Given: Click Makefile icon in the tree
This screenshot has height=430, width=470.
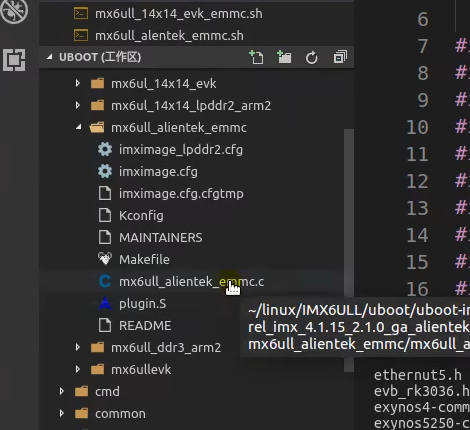Looking at the screenshot, I should pos(105,259).
